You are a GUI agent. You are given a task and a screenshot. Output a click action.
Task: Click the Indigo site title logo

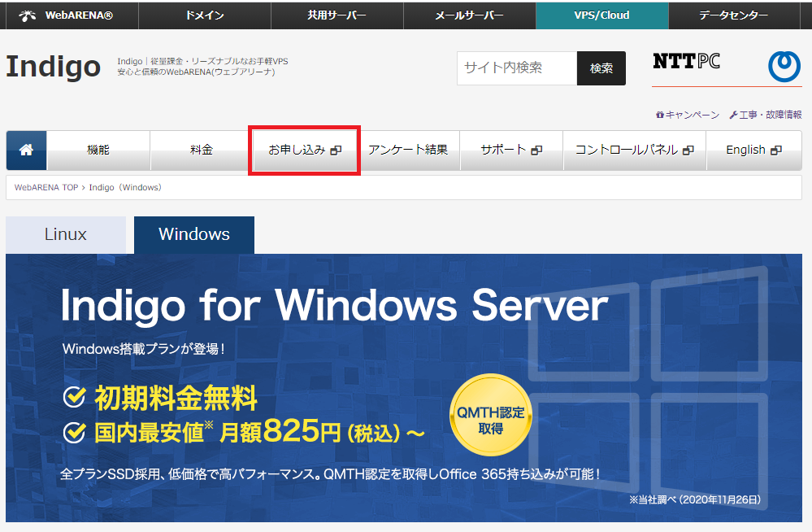[54, 67]
